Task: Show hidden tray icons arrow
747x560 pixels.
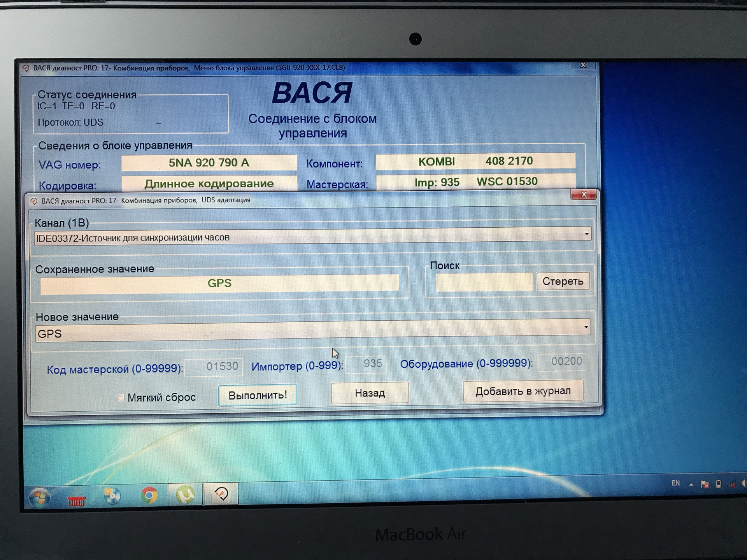Action: pos(691,485)
